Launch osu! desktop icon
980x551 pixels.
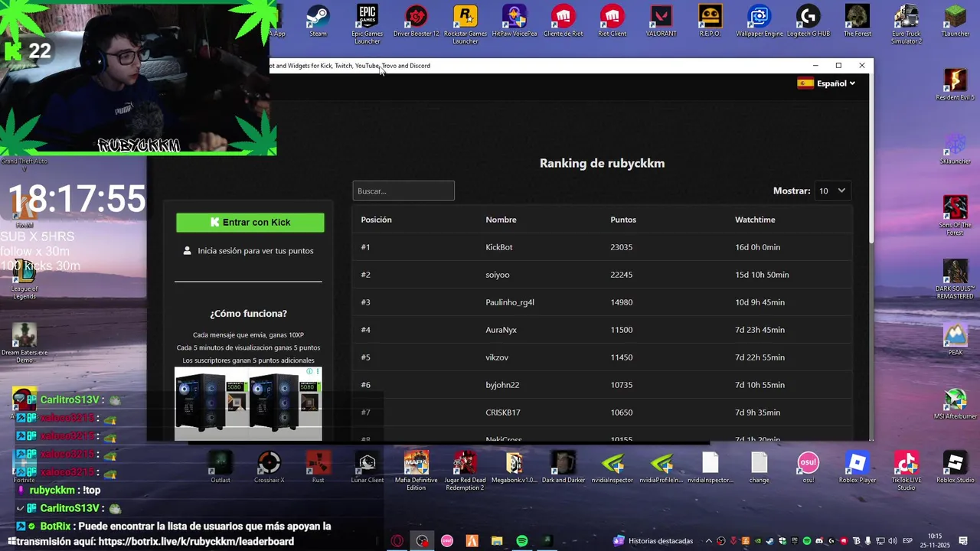tap(808, 468)
